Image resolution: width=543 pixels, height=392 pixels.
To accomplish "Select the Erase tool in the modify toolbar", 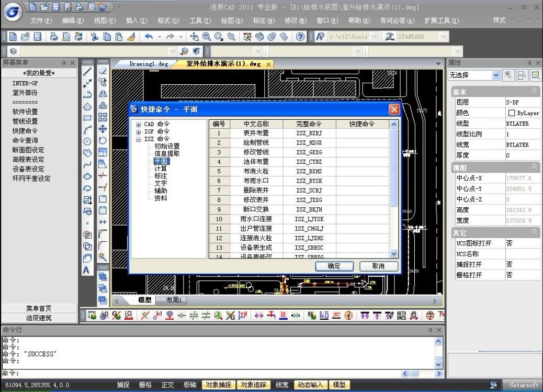I will [x=103, y=71].
